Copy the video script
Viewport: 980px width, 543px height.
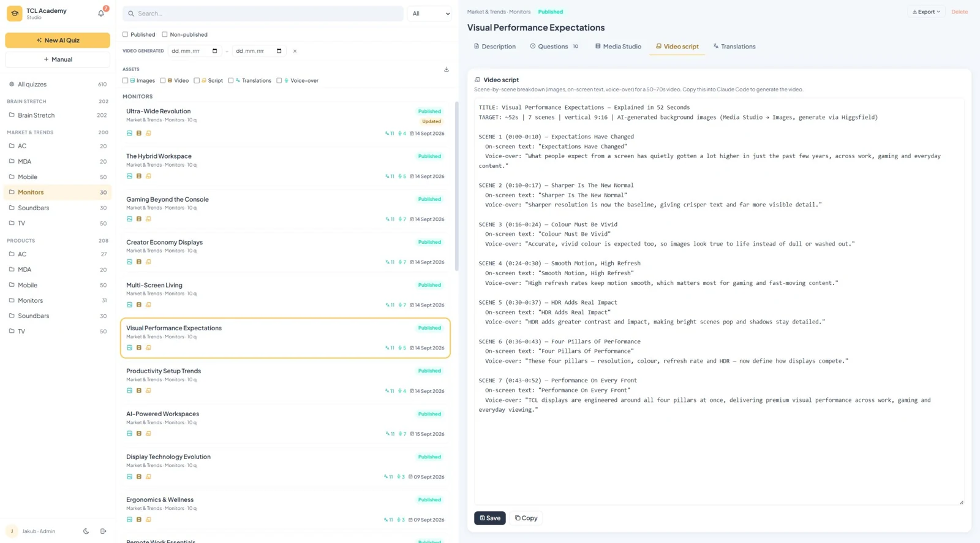pyautogui.click(x=526, y=518)
